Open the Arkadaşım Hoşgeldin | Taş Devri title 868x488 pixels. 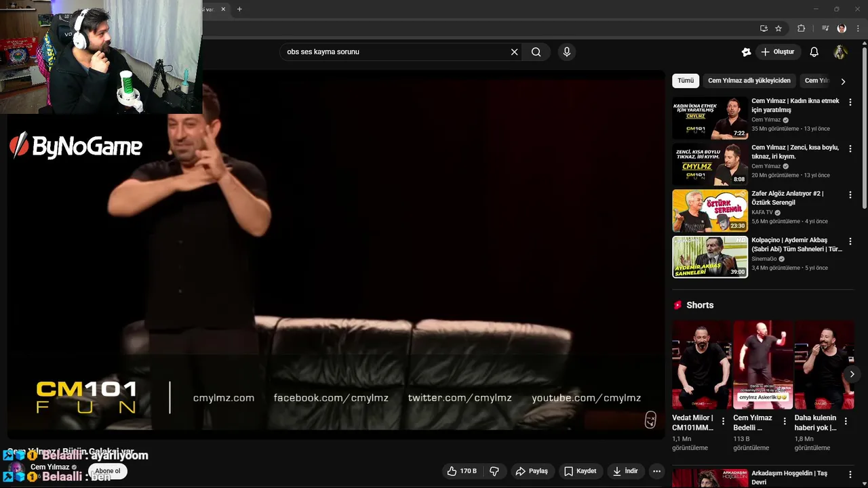tap(789, 478)
